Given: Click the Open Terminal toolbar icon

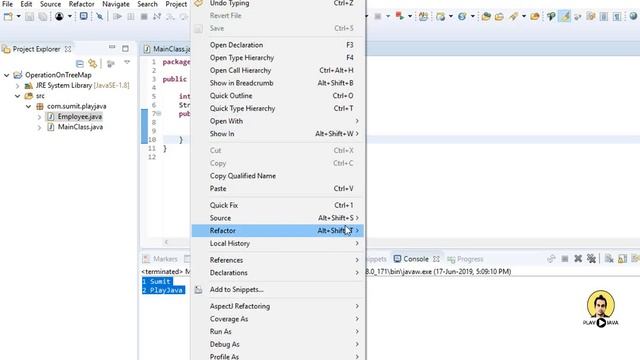Looking at the screenshot, I should coord(83,16).
